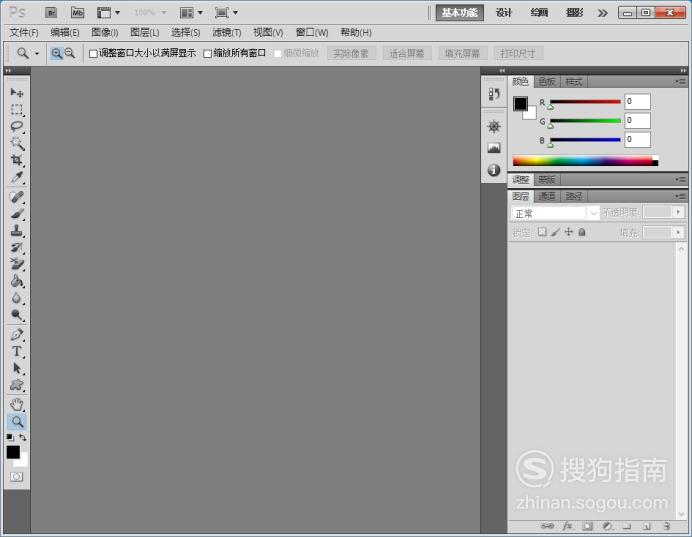Select the 基本功能 workspace
Screen dimensions: 692x537
pyautogui.click(x=459, y=13)
